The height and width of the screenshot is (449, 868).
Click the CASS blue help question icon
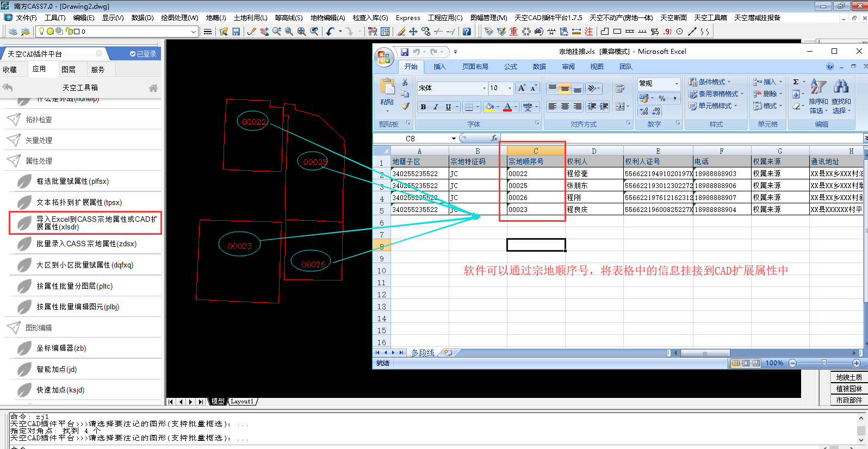click(467, 32)
